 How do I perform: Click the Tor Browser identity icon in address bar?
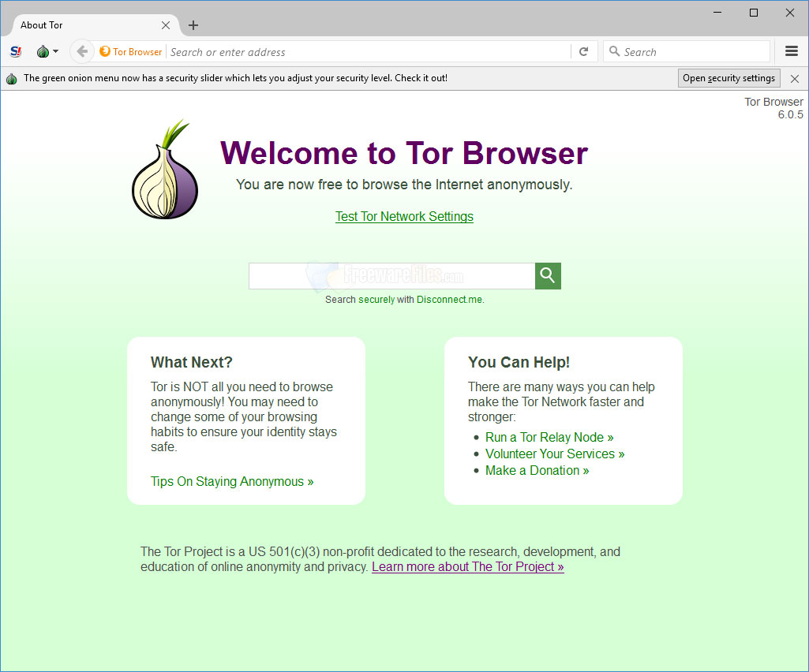click(x=130, y=51)
